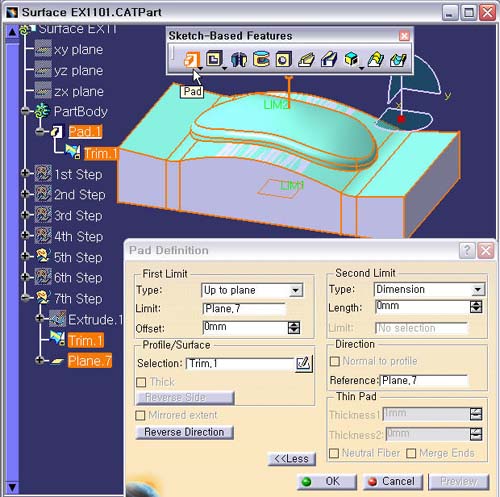Expand the 2nd Step node
500x497 pixels.
click(x=25, y=194)
